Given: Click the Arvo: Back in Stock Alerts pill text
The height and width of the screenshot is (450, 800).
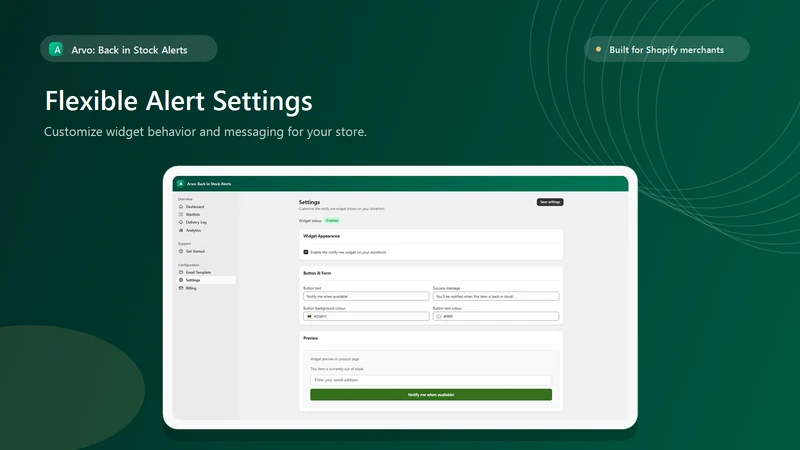Looking at the screenshot, I should coord(129,50).
